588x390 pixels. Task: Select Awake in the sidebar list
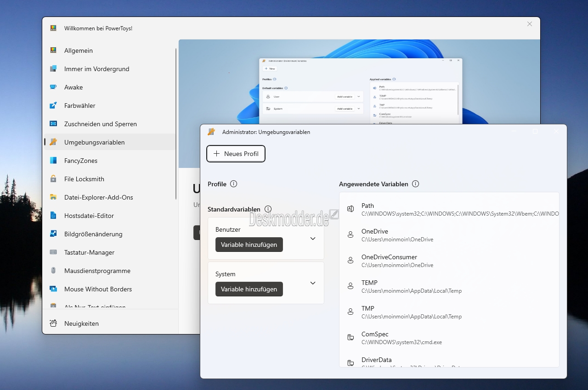110,87
